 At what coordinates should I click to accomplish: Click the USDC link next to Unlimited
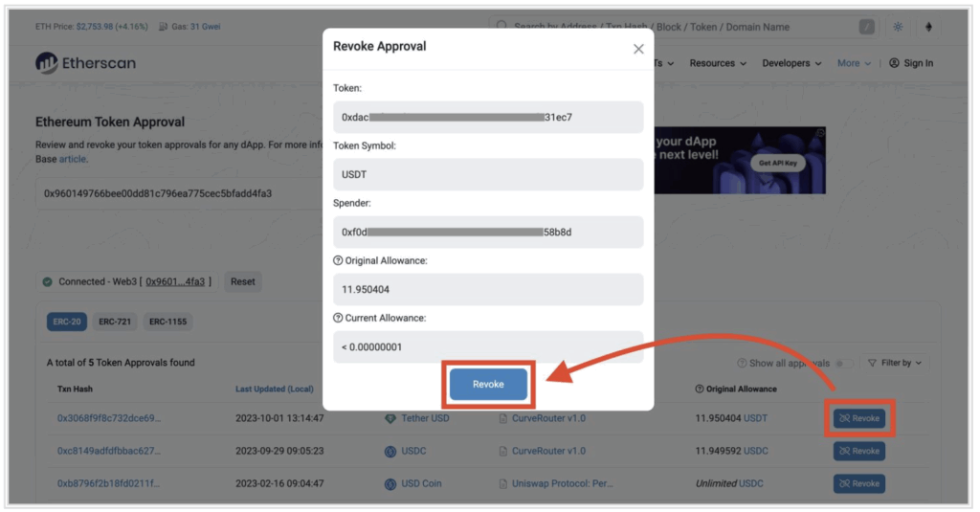tap(750, 483)
